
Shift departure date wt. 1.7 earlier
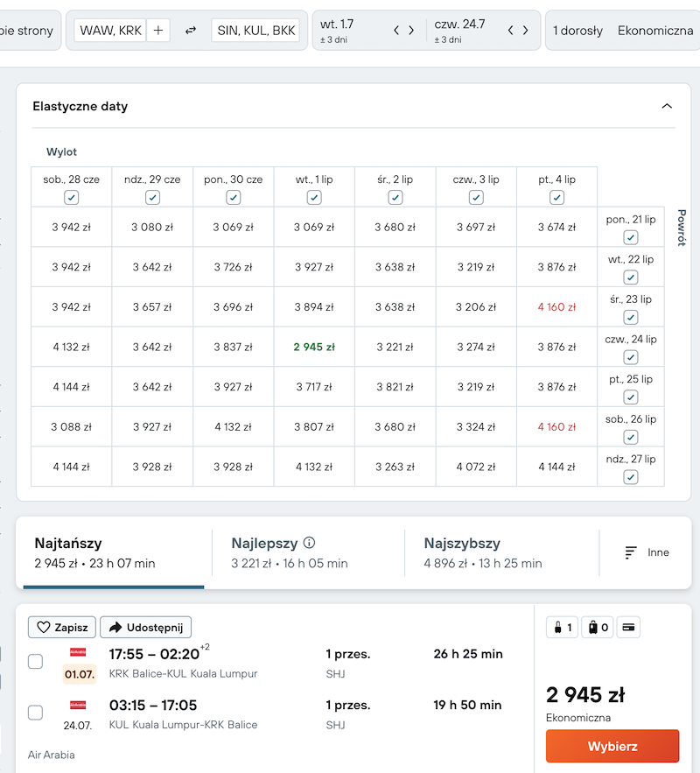[x=396, y=31]
